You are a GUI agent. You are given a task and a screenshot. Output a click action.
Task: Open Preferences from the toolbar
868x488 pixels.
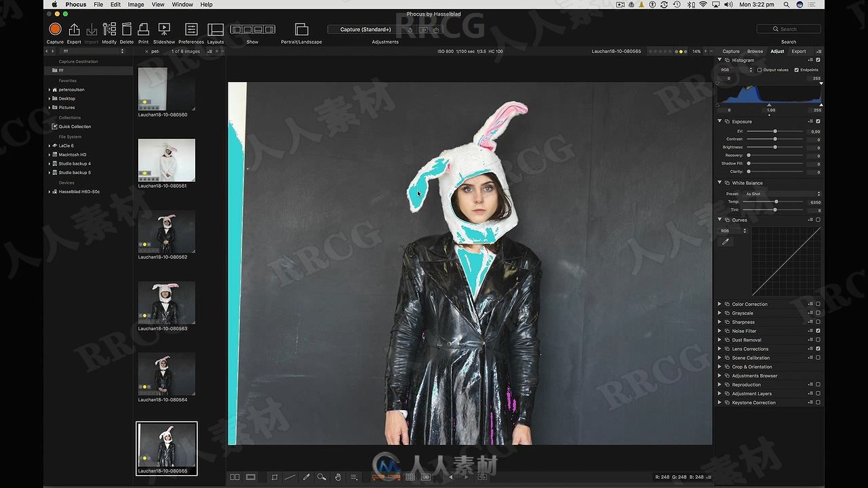[191, 29]
